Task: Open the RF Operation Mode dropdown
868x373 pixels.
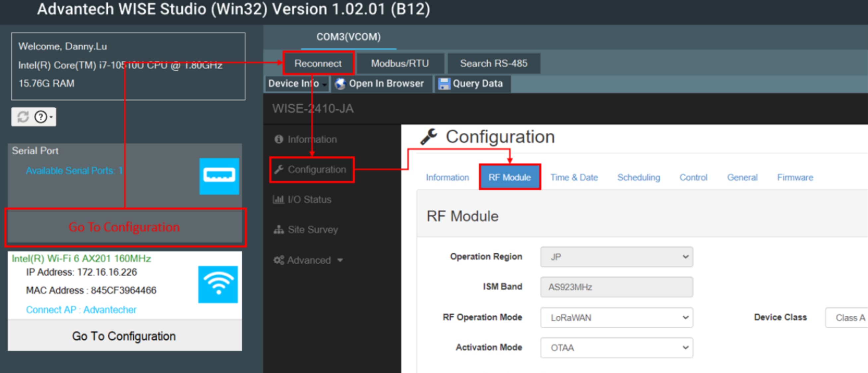Action: [x=616, y=317]
